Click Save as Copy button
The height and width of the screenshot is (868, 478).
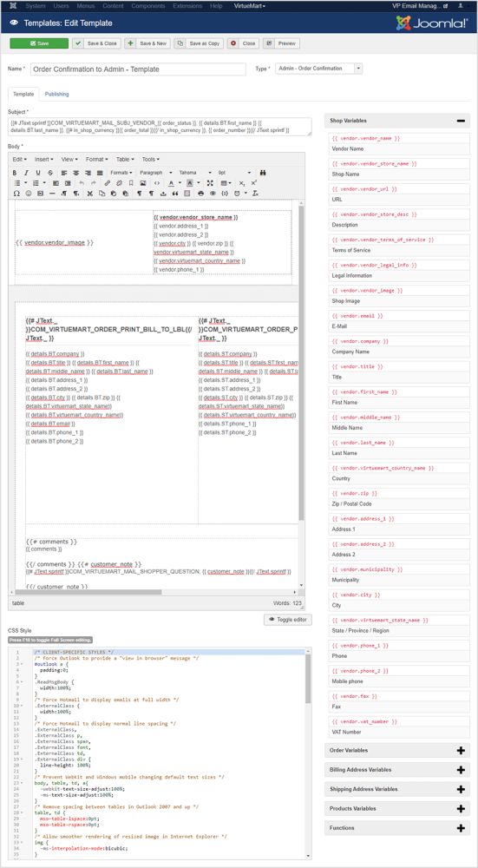199,43
